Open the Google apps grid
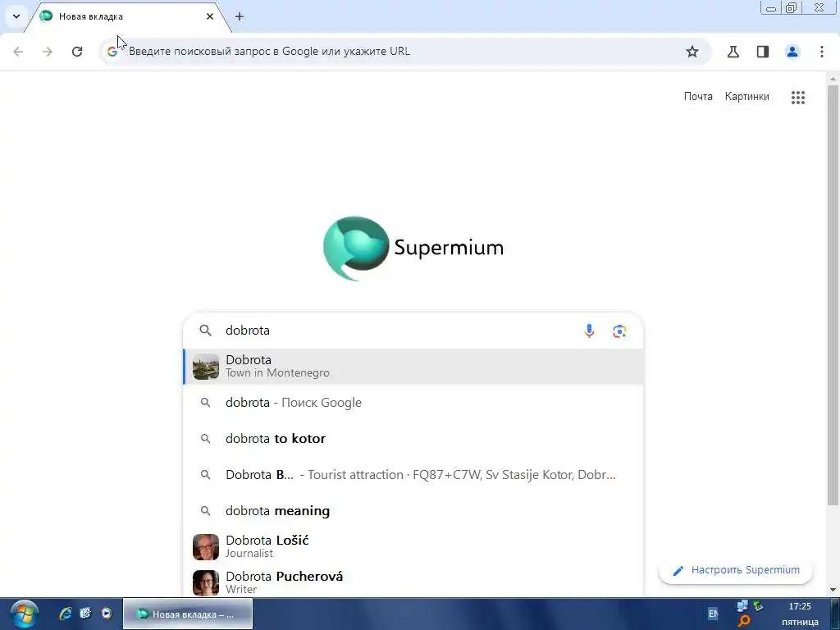This screenshot has height=630, width=840. point(798,97)
